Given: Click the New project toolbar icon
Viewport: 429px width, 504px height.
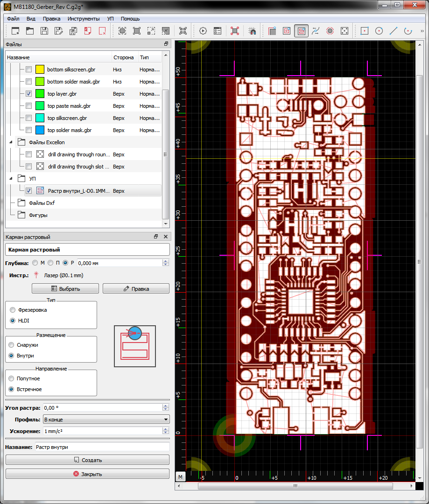Looking at the screenshot, I should point(15,31).
